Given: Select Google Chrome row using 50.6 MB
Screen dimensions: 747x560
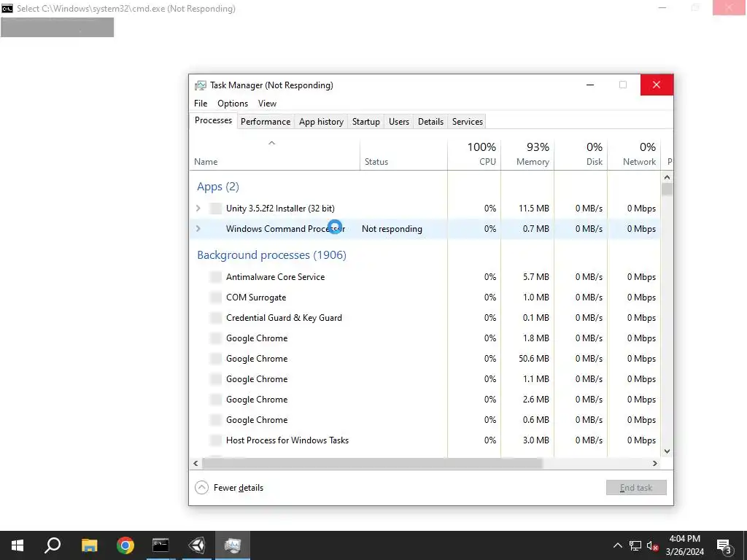Looking at the screenshot, I should pyautogui.click(x=425, y=359).
